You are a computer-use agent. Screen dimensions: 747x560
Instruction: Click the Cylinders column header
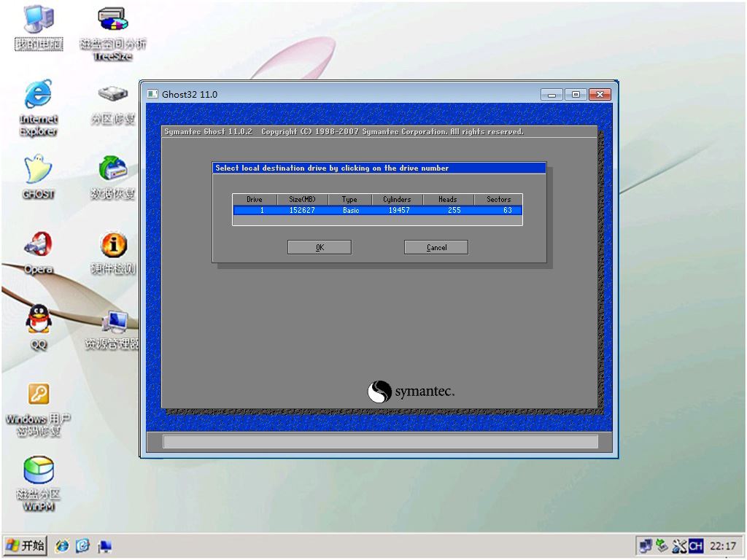(x=397, y=200)
